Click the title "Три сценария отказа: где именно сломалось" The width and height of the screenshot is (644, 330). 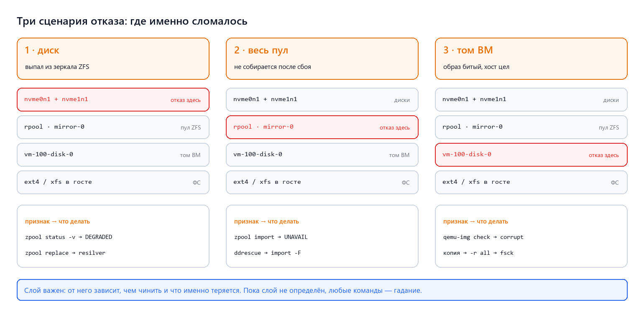132,21
